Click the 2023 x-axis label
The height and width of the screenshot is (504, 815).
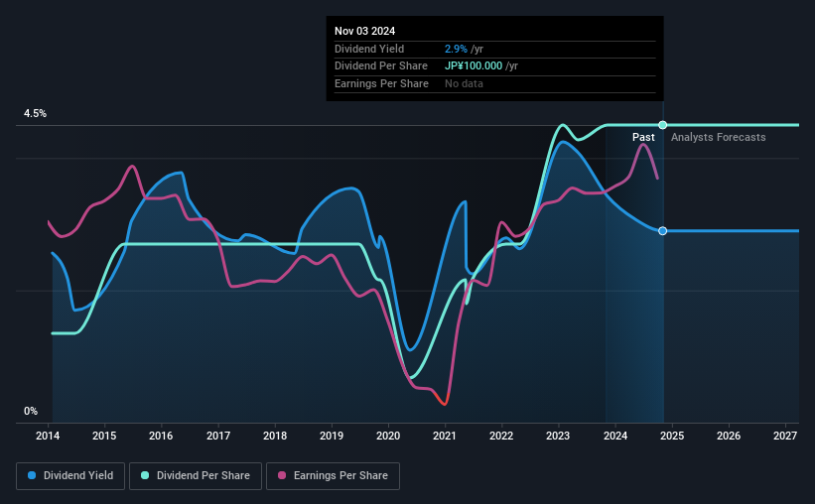pyautogui.click(x=558, y=436)
